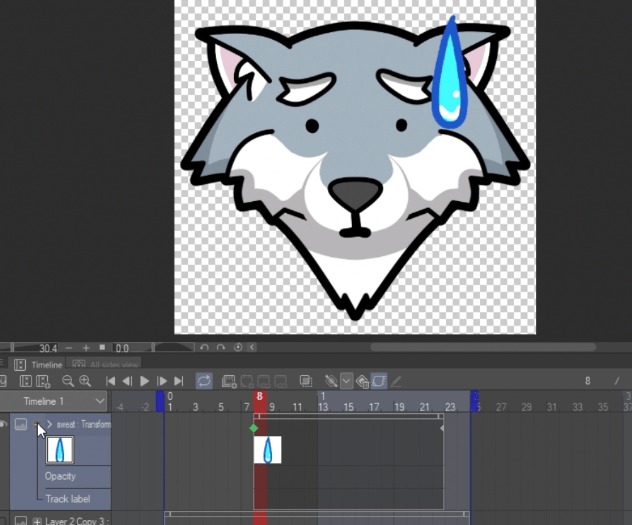
Task: Click the sweat drop thumbnail in layer track
Action: point(61,450)
